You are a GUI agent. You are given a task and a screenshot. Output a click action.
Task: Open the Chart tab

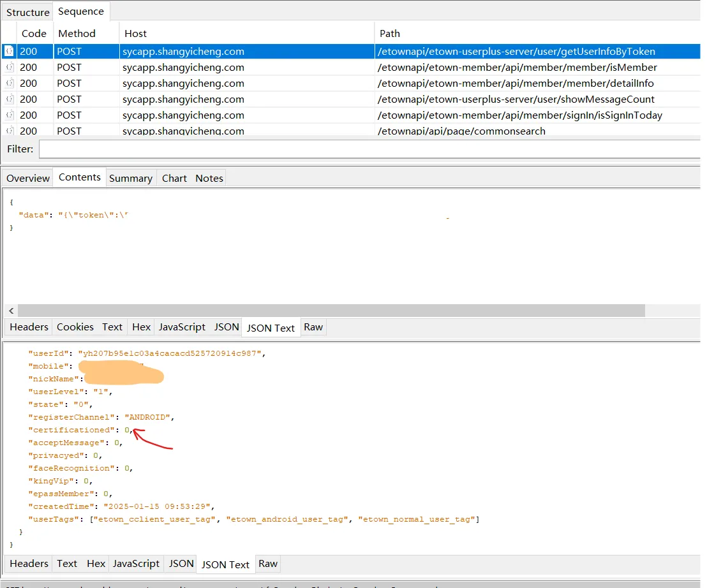[x=174, y=179]
